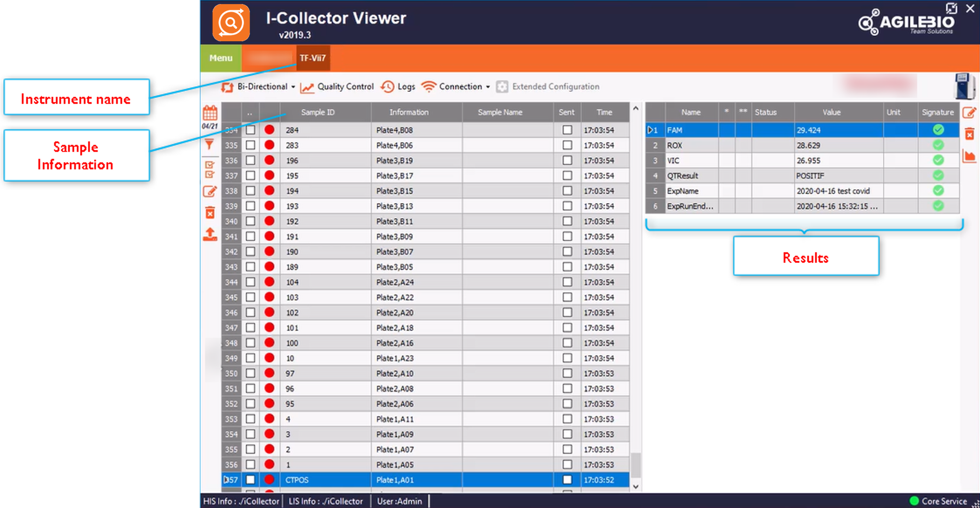
Task: Select the sample row with ID 189
Action: coord(426,267)
